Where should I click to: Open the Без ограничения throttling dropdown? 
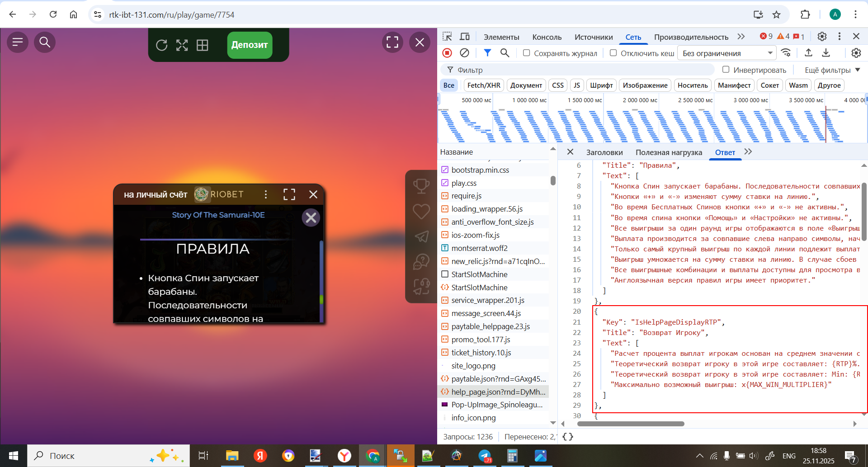(727, 53)
